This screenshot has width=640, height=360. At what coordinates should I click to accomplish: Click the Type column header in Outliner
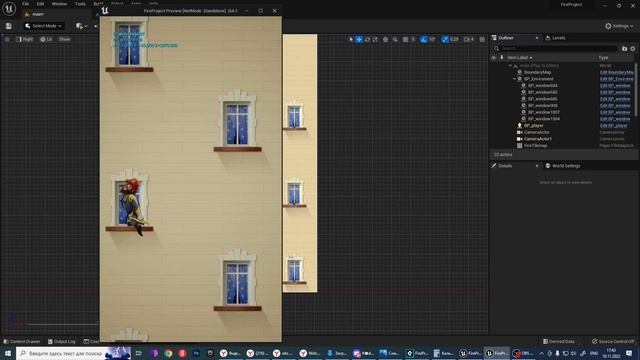tap(603, 58)
